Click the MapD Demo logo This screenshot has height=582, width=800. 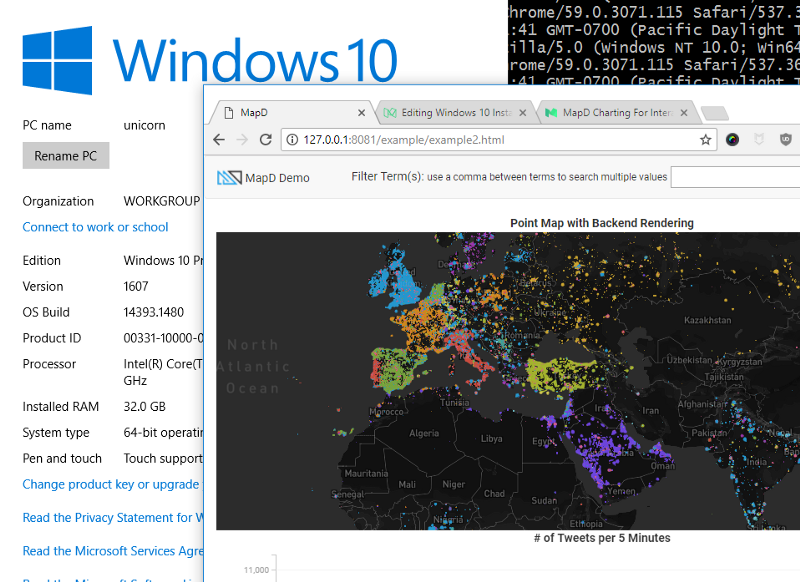click(x=263, y=178)
